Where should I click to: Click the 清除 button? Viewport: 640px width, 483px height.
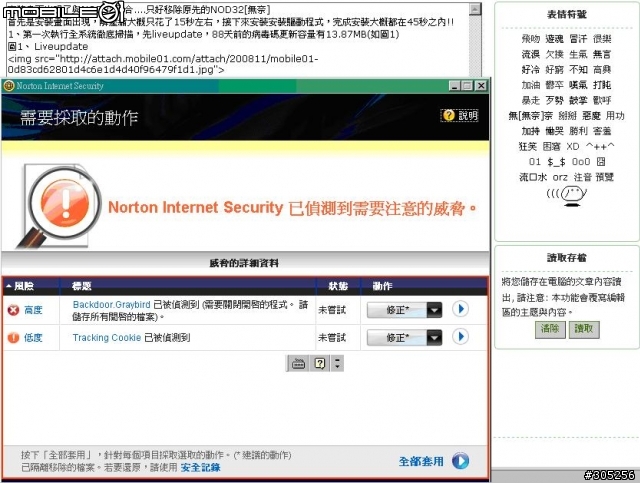[550, 329]
